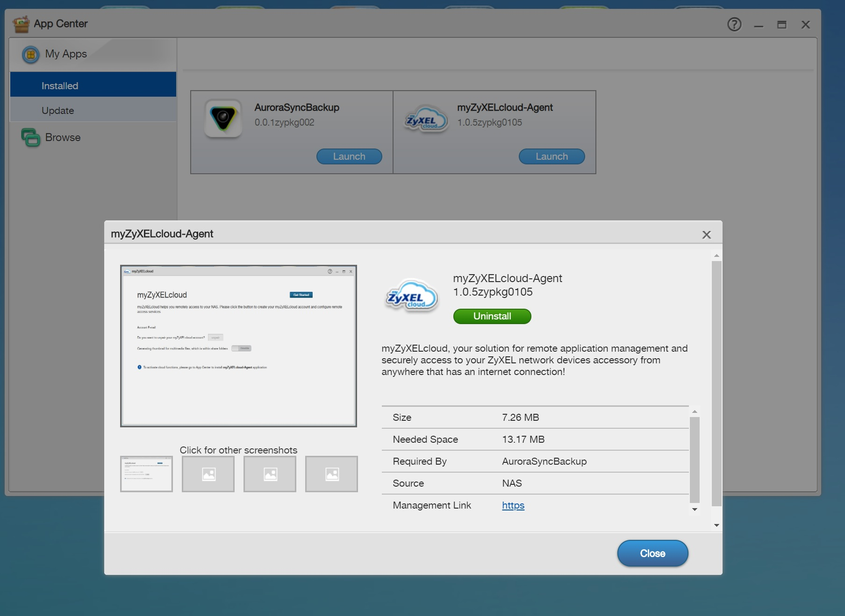Click version 1.0.5zypkg0105 on app card
845x616 pixels.
[489, 122]
